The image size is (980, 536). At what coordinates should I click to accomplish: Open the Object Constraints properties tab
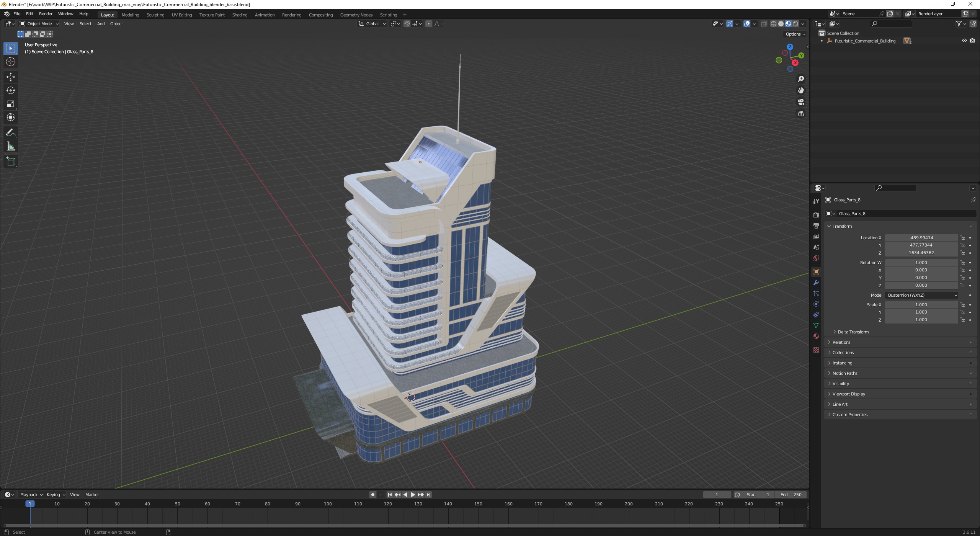tap(816, 315)
